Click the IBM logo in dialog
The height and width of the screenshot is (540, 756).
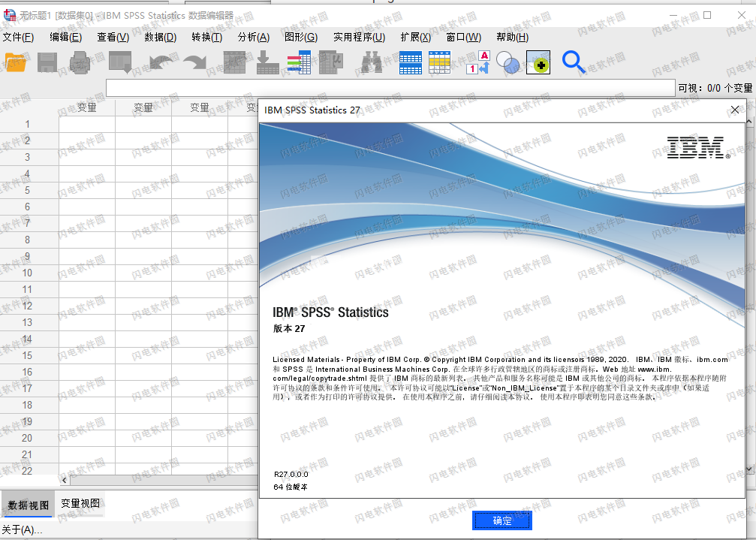click(x=698, y=147)
